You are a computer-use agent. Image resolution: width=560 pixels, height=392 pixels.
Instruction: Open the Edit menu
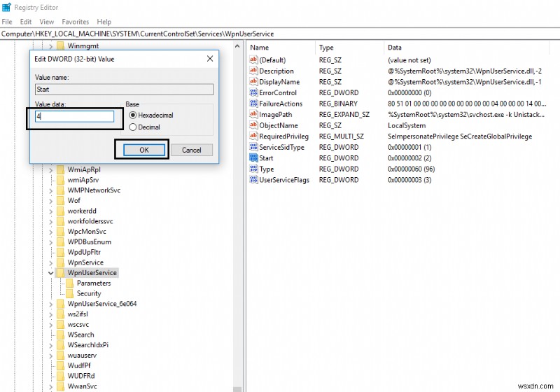(x=26, y=22)
